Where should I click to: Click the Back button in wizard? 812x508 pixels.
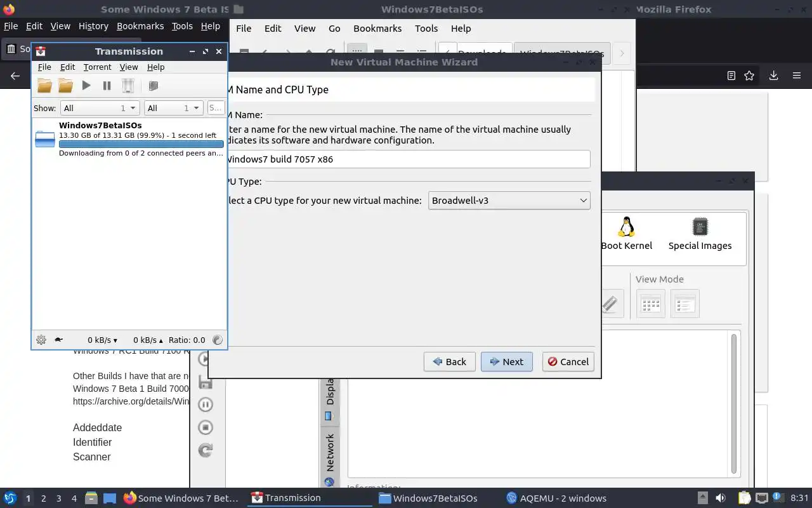[449, 361]
